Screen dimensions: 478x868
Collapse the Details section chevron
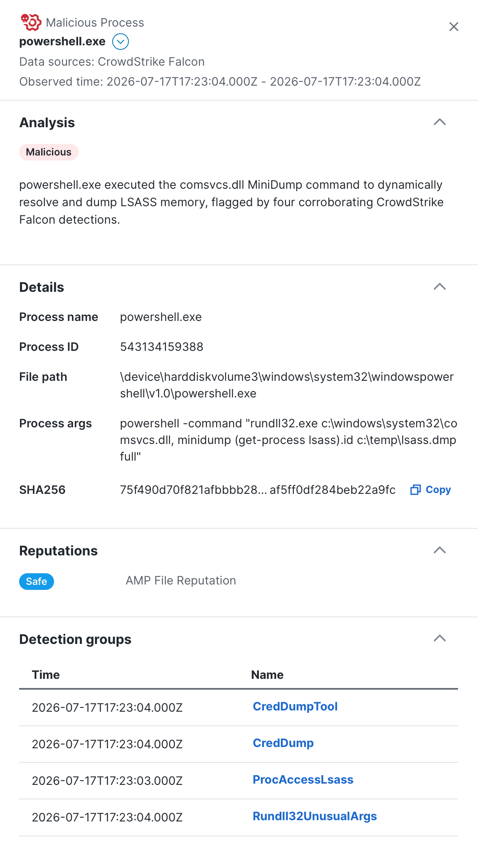pos(440,286)
